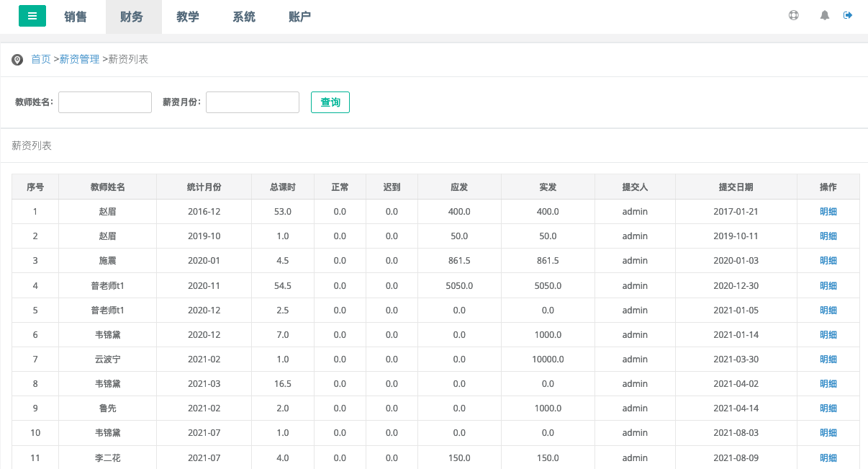The width and height of the screenshot is (868, 469).
Task: Click the 2019-10 month cell
Action: coord(204,236)
